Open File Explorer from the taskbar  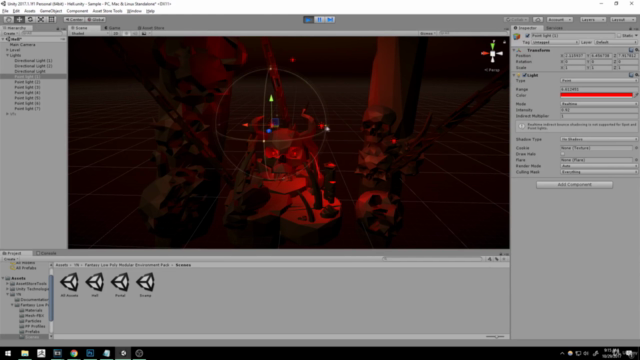(24, 353)
